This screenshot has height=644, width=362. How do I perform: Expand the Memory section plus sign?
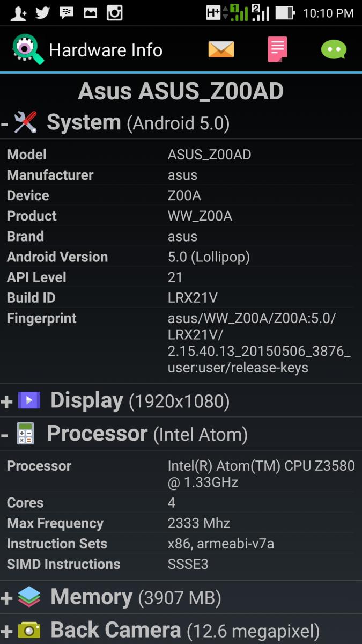pyautogui.click(x=6, y=598)
